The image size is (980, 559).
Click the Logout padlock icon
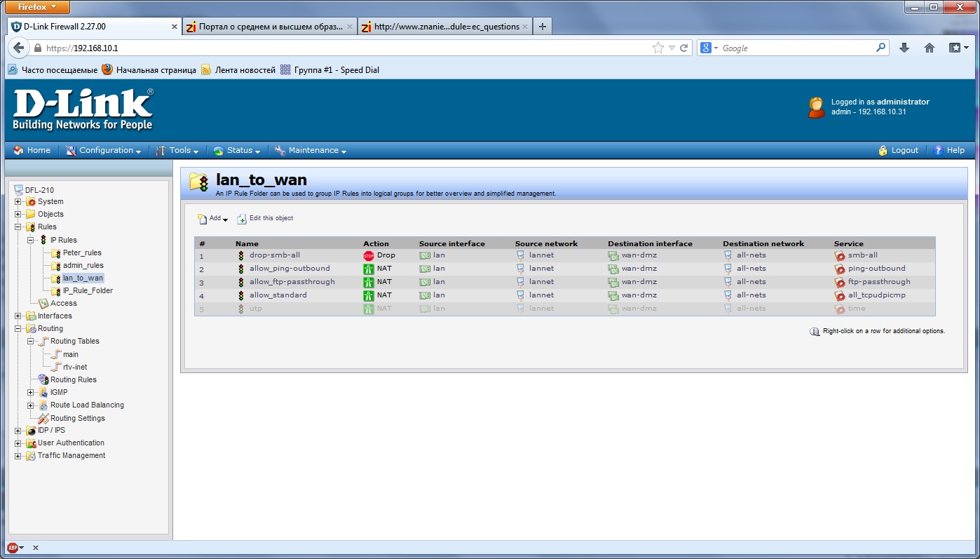click(x=883, y=150)
